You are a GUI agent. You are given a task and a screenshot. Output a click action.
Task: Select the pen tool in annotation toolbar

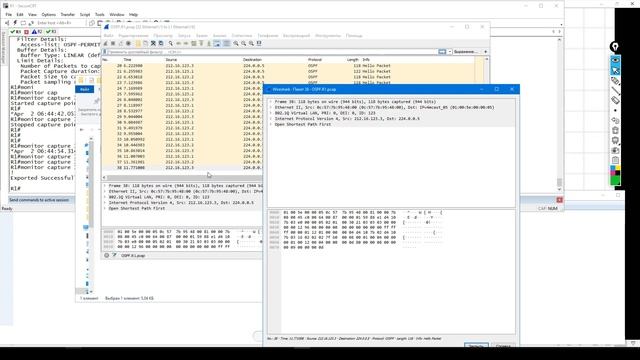pos(615,80)
